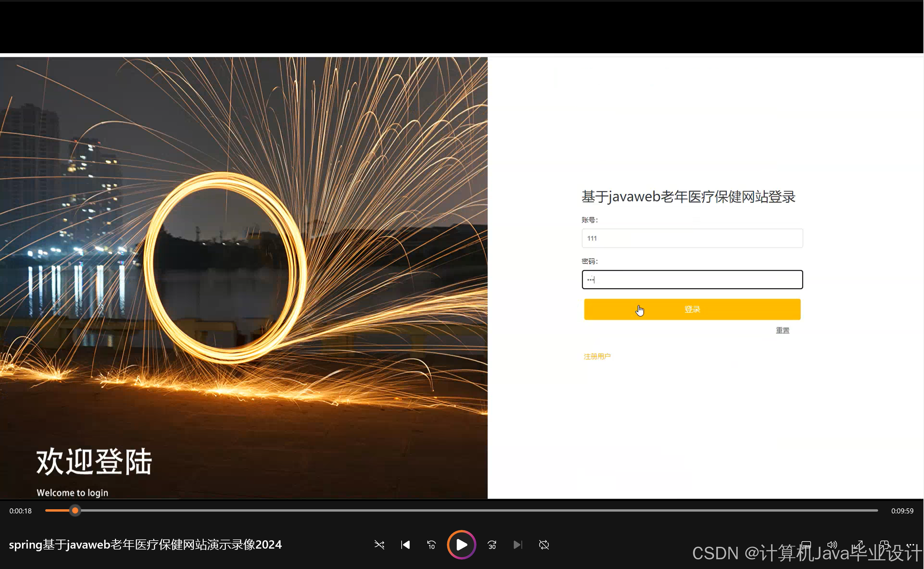Click the video title spring基于javaweb老年医疗保健网站演示录像2024
This screenshot has height=569, width=924.
pyautogui.click(x=145, y=544)
